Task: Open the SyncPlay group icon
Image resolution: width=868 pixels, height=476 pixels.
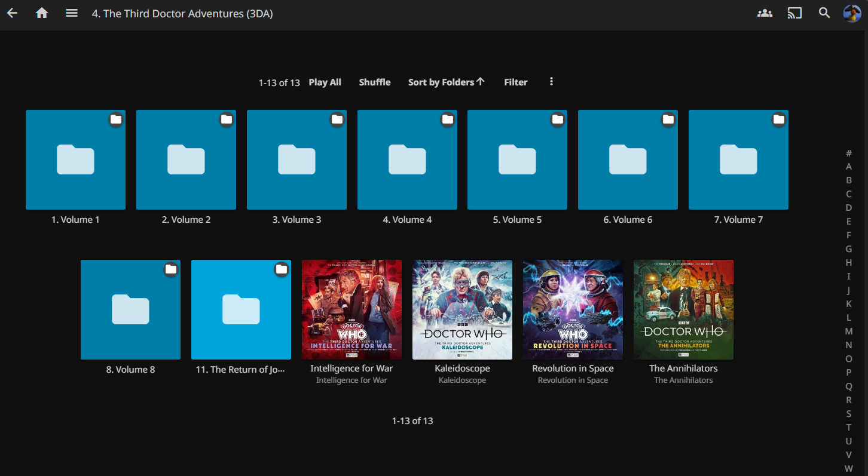Action: pos(765,13)
